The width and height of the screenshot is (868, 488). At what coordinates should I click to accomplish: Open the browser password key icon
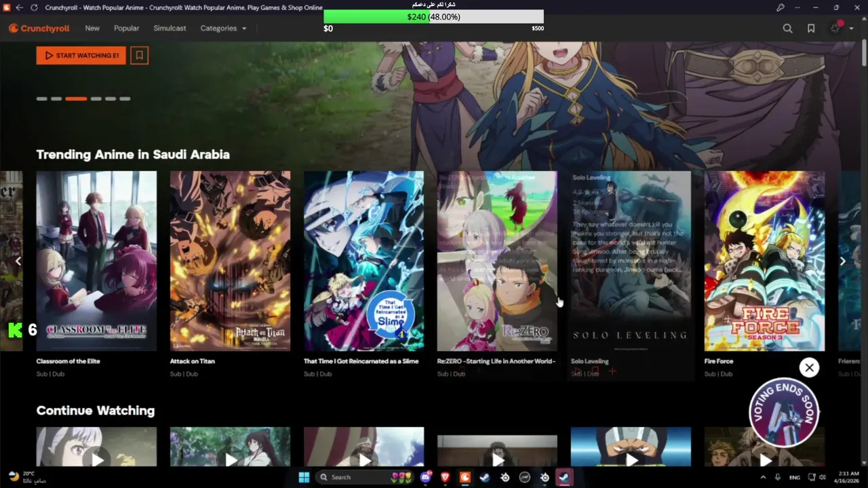(x=781, y=7)
